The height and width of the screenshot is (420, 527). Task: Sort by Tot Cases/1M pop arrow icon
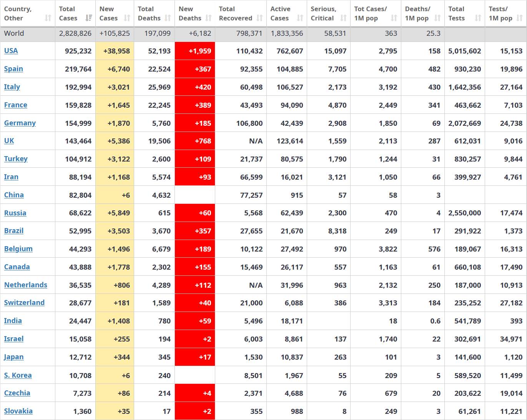pyautogui.click(x=394, y=18)
